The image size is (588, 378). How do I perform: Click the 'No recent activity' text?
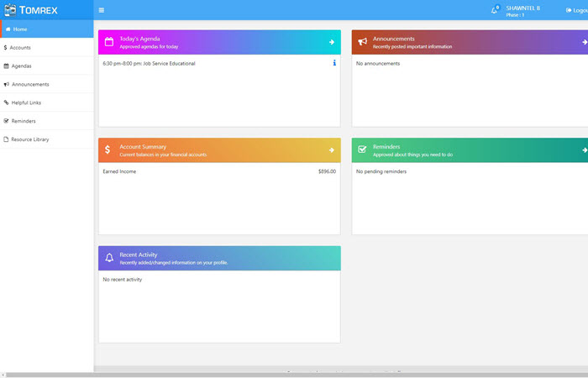(123, 280)
